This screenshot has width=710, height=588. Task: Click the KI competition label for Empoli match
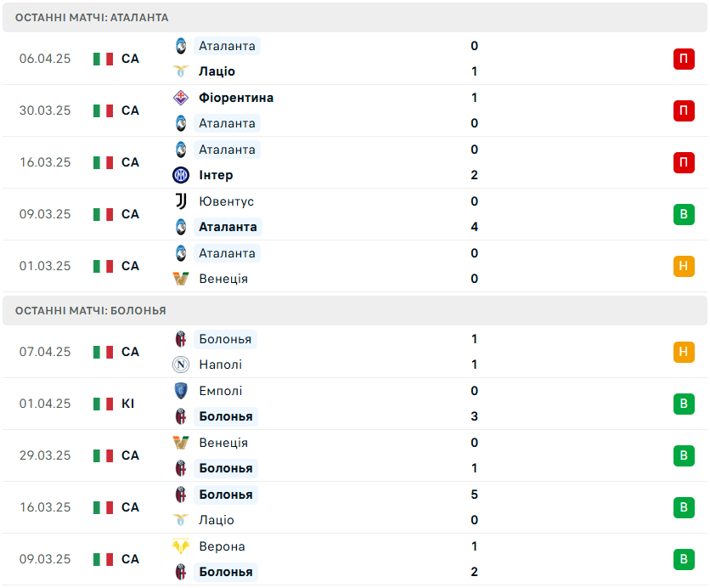(127, 404)
